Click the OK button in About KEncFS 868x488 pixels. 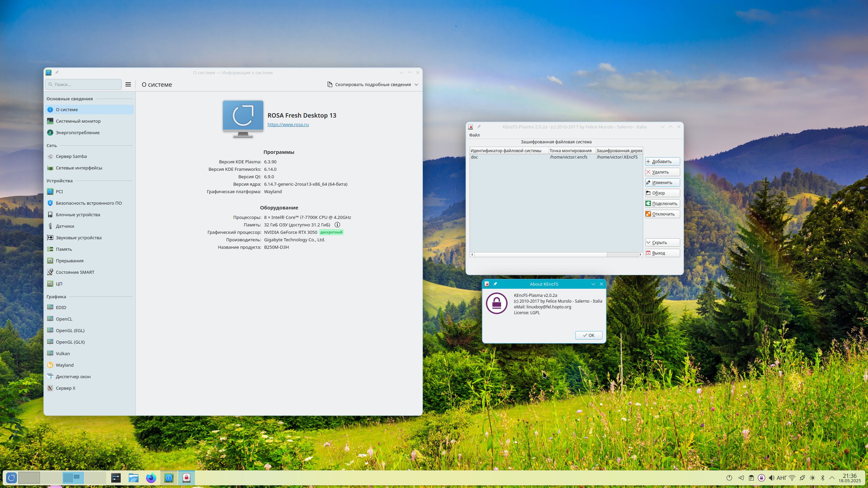(x=589, y=335)
